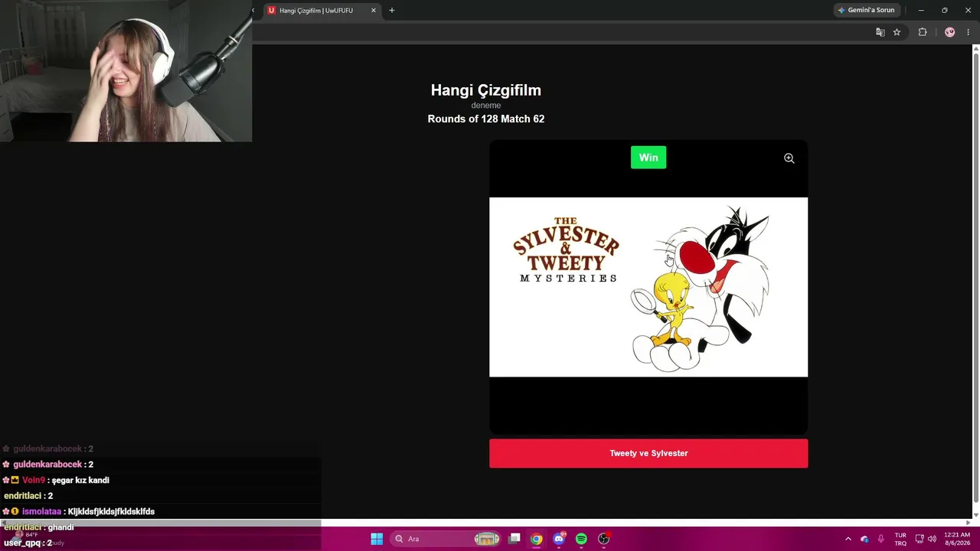This screenshot has height=551, width=980.
Task: Restore down the Chrome window
Action: point(945,10)
